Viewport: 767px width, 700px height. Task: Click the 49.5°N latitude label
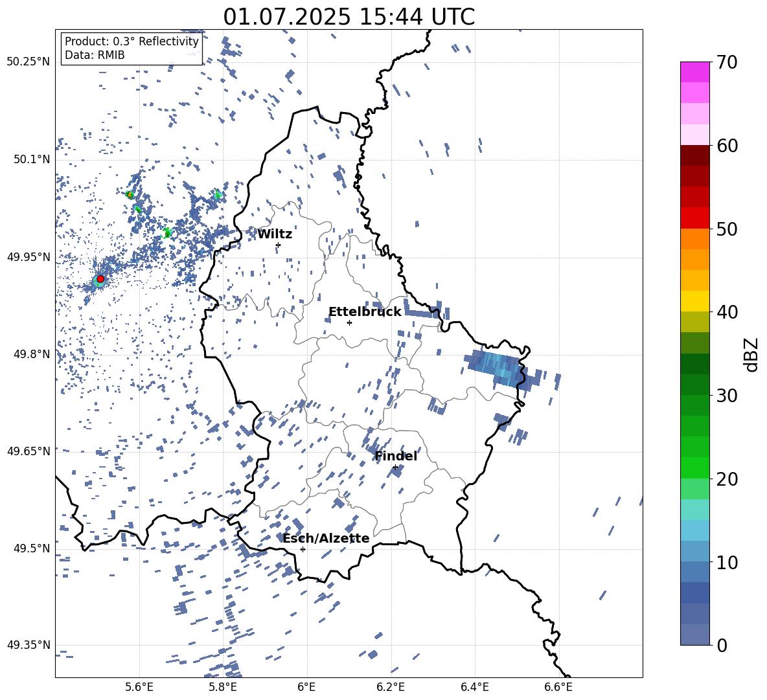(x=32, y=548)
